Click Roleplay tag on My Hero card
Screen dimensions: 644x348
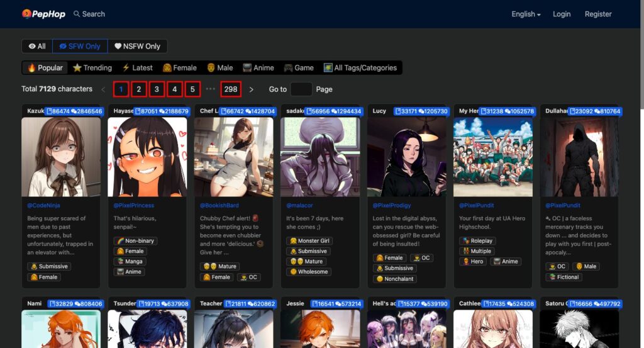tap(478, 241)
